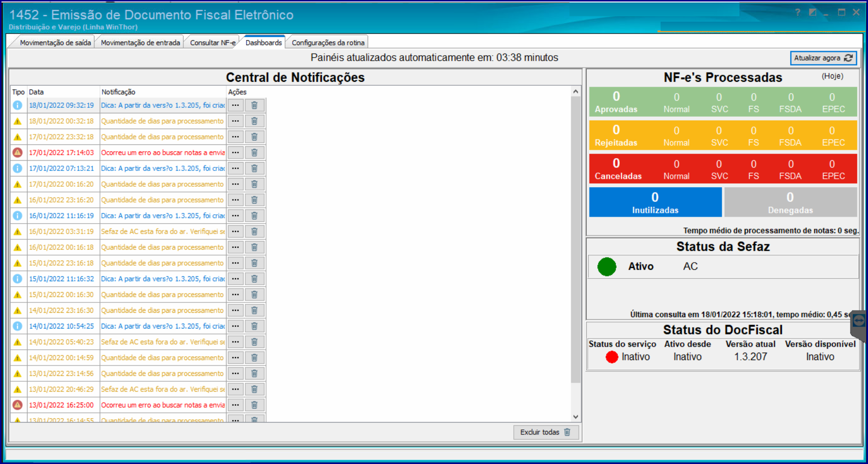Switch to Movimentação de entrada tab
868x464 pixels.
click(140, 43)
